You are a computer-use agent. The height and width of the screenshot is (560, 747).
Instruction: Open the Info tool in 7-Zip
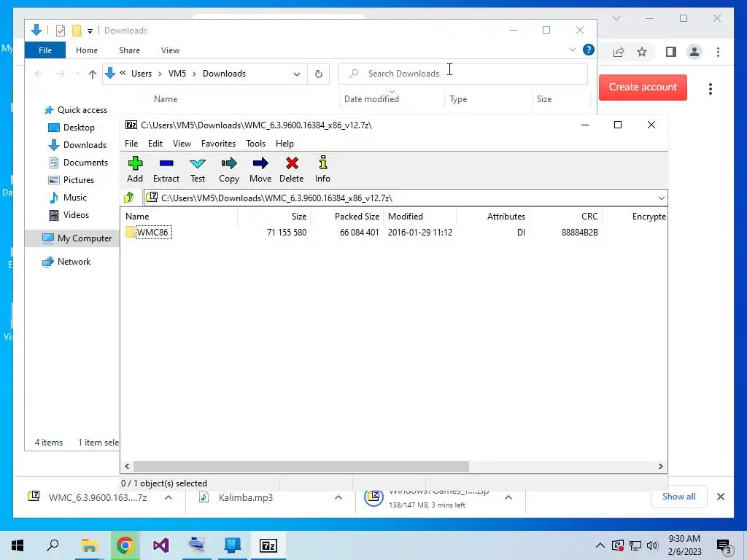tap(322, 170)
